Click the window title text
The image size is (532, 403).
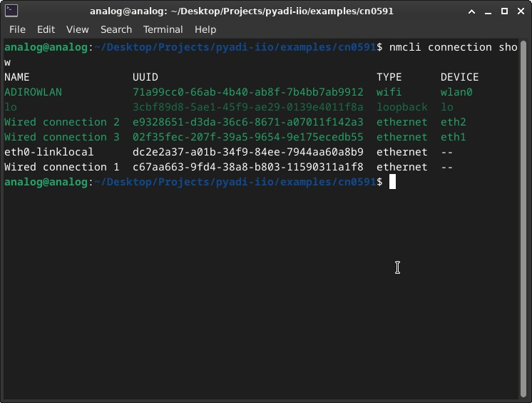point(242,11)
